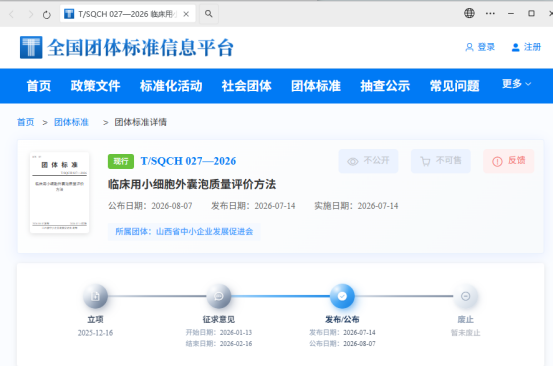Viewport: 554px width, 367px height.
Task: Click the red 反馈 feedback button
Action: 509,161
